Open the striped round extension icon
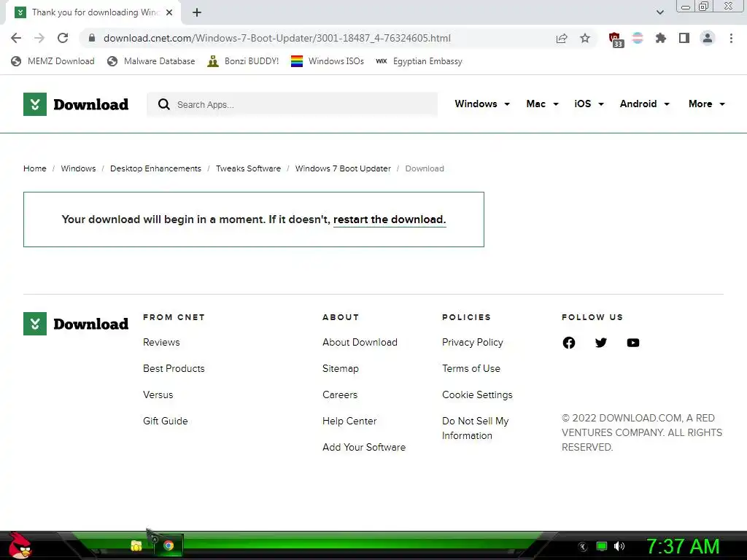The width and height of the screenshot is (747, 560). point(638,38)
